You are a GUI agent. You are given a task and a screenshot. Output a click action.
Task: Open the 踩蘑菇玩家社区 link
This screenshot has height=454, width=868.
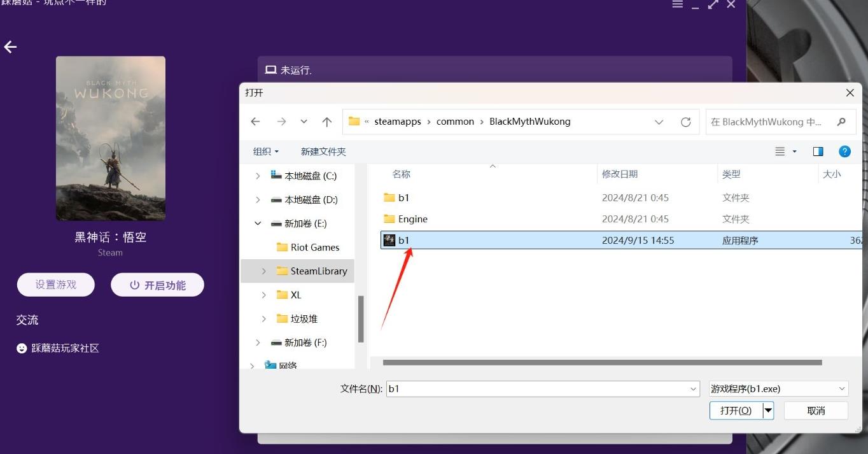(66, 348)
